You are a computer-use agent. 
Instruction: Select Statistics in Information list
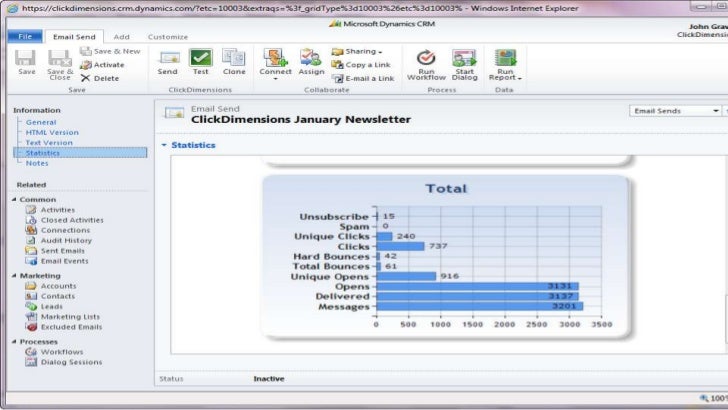[80, 153]
